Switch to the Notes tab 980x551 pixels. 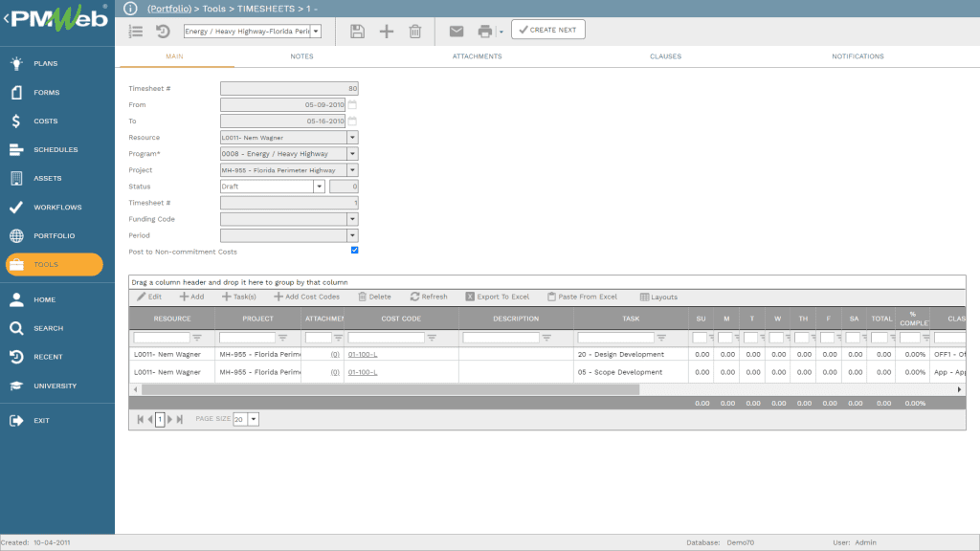point(301,56)
